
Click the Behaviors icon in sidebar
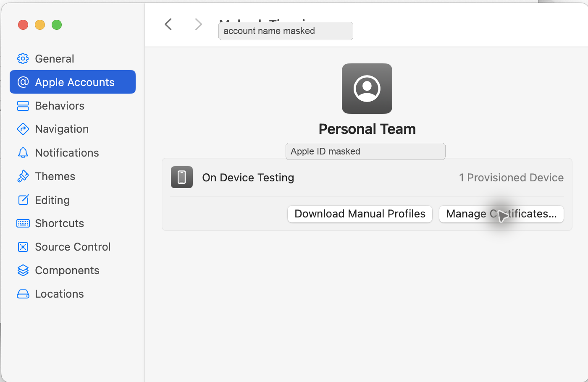[23, 106]
